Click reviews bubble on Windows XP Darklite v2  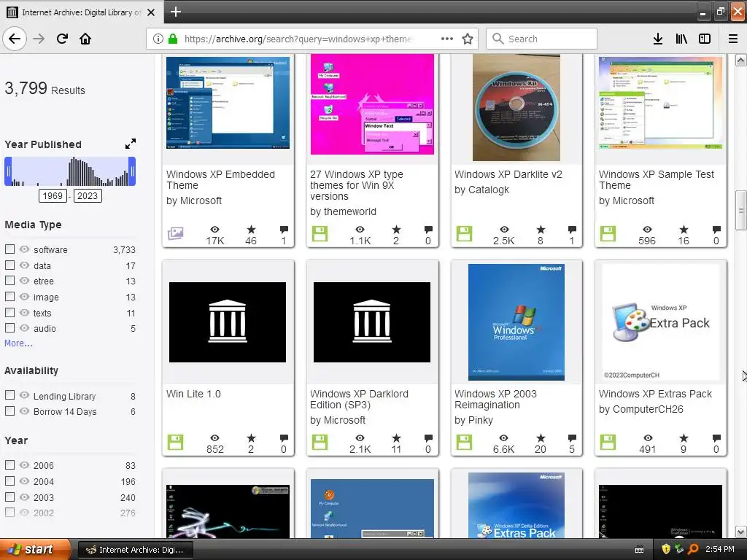(572, 230)
